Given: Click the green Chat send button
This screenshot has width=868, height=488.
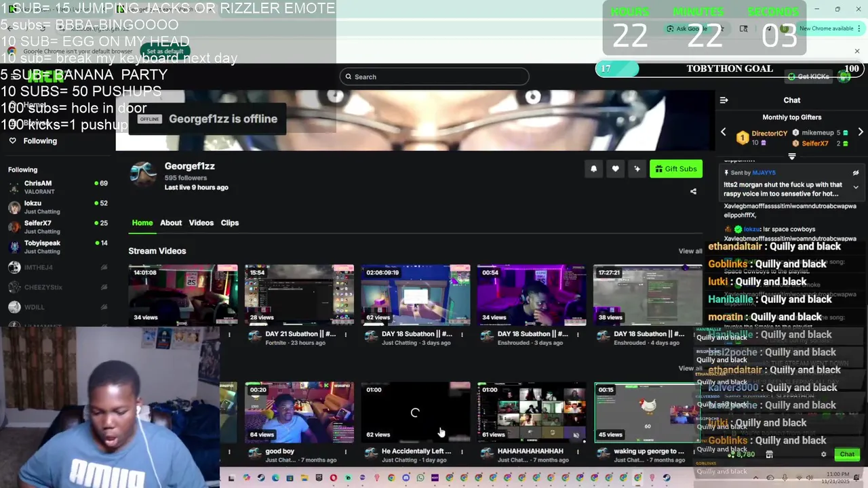Looking at the screenshot, I should [x=847, y=455].
